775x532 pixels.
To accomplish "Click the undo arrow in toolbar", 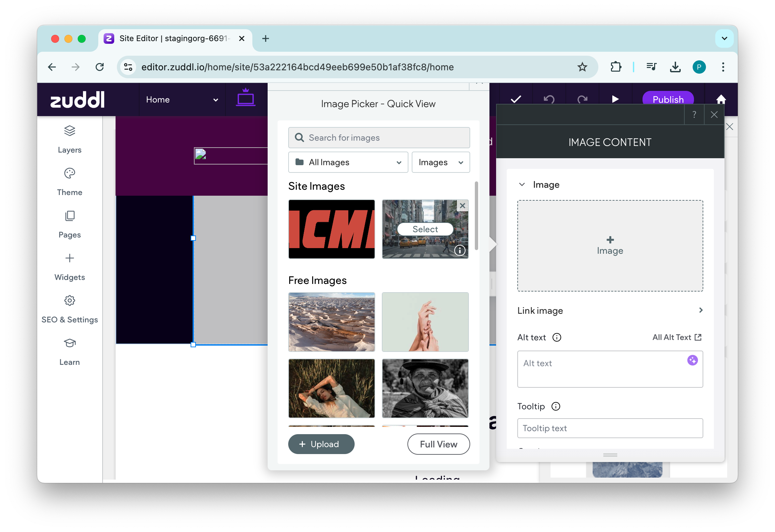I will [x=549, y=99].
